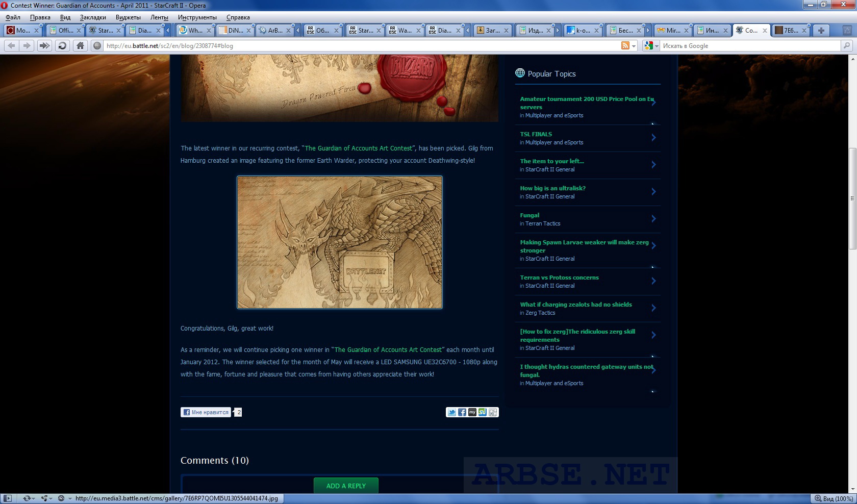Expand the tab group after the 'Изд...' tab

558,30
